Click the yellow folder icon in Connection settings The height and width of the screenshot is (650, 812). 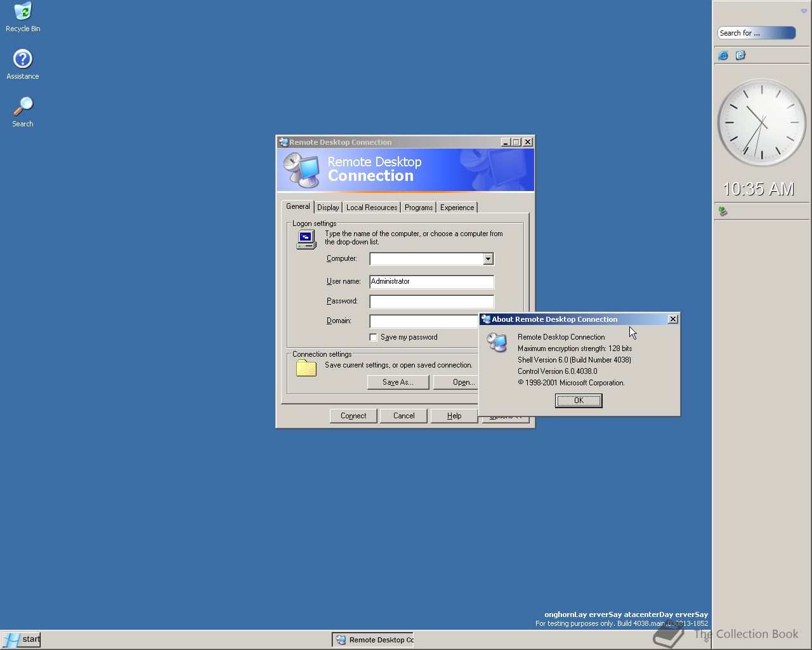[306, 368]
